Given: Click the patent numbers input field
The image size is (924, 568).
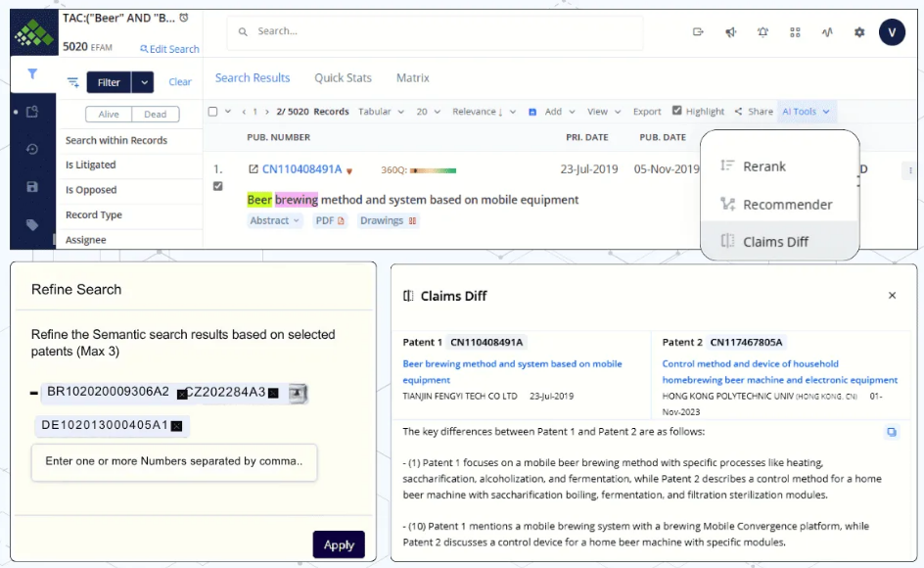Looking at the screenshot, I should point(174,461).
